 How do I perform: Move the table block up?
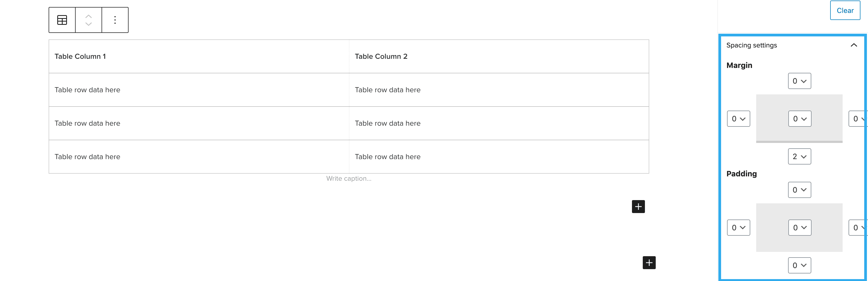[89, 16]
